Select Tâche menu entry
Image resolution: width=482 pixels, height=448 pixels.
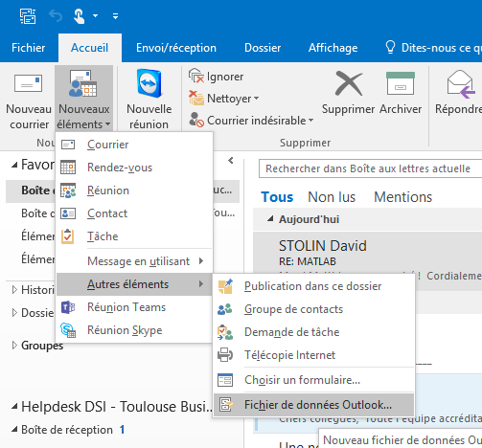[x=134, y=236]
